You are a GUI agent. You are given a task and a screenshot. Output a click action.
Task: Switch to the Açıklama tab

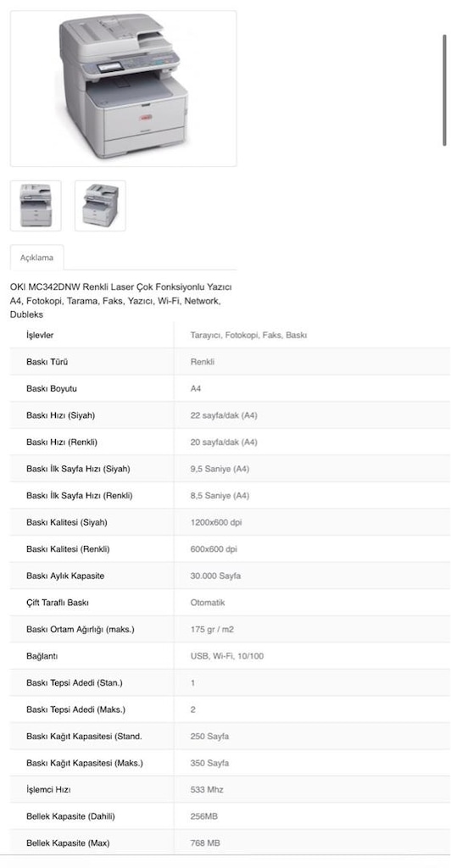point(37,258)
